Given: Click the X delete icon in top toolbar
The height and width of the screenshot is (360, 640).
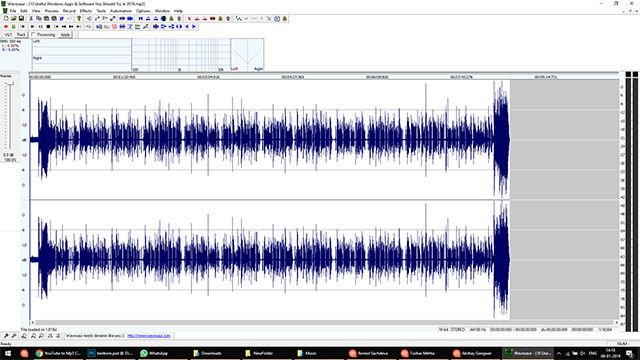Looking at the screenshot, I should 269,18.
